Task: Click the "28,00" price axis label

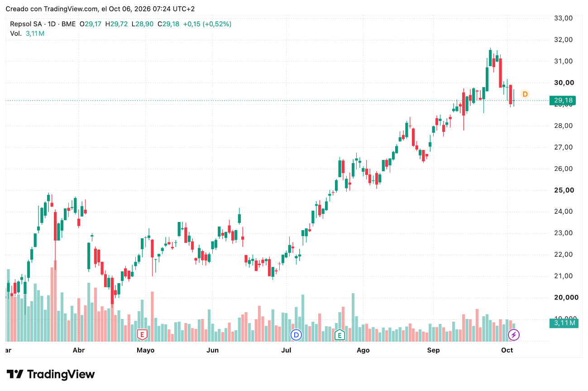Action: pos(564,126)
